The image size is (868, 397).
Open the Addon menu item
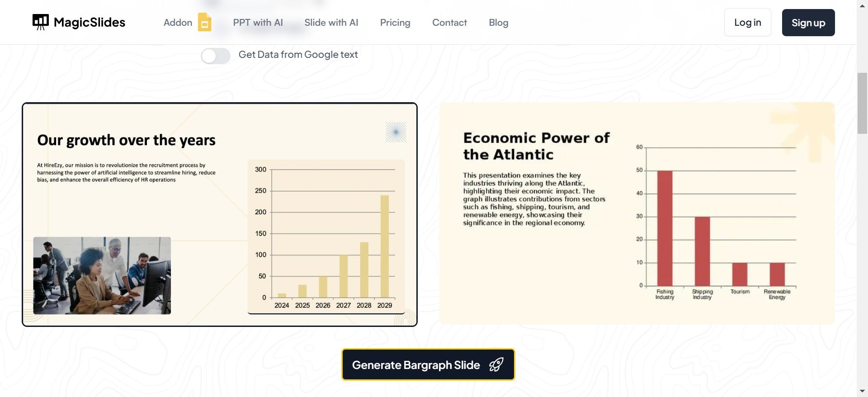178,23
